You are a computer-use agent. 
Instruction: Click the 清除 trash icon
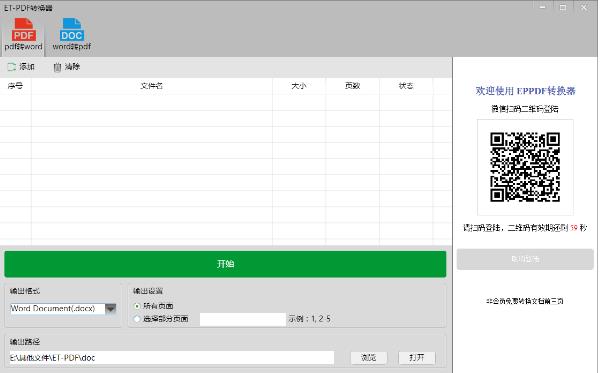point(57,67)
